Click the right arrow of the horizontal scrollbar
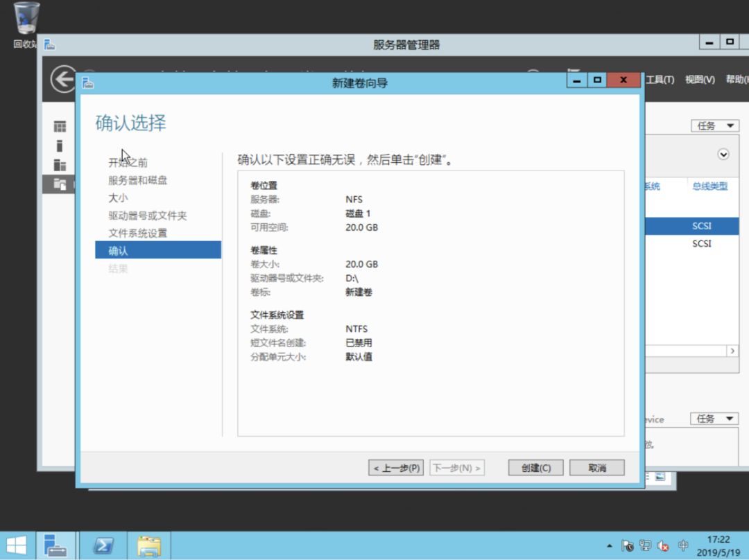Screen dimensions: 749x560 (733, 351)
